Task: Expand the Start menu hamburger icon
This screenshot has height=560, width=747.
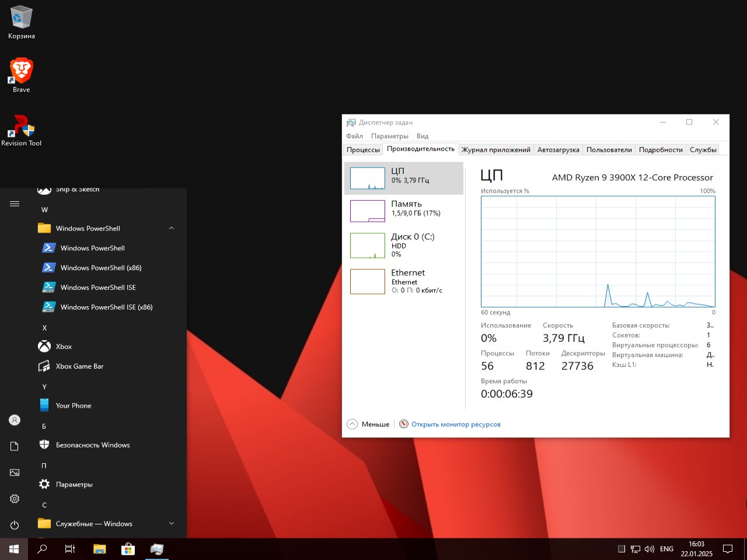Action: tap(15, 204)
